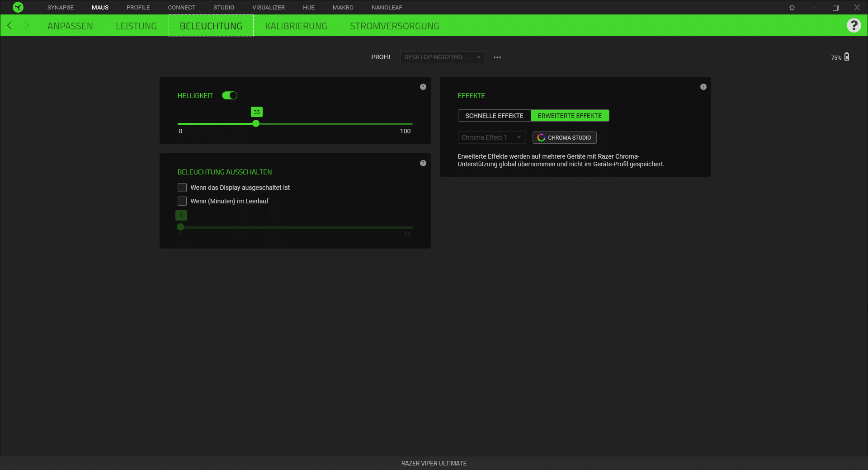Open the settings gear icon

tap(792, 8)
